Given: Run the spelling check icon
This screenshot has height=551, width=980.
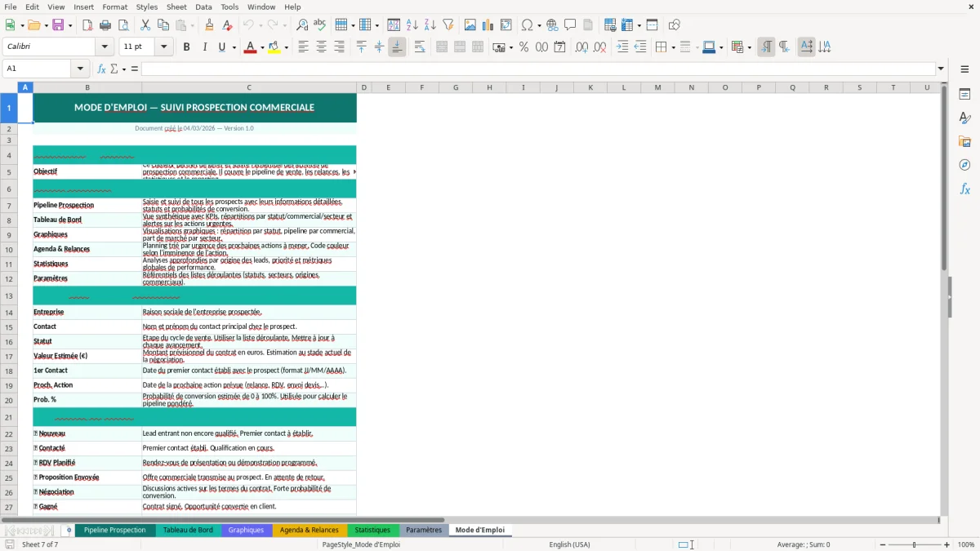Looking at the screenshot, I should (319, 25).
